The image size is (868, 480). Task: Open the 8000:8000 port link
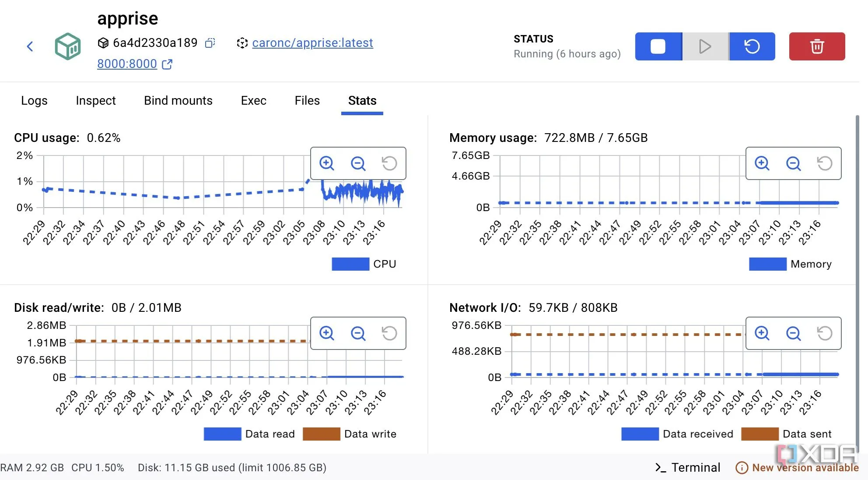(x=127, y=64)
